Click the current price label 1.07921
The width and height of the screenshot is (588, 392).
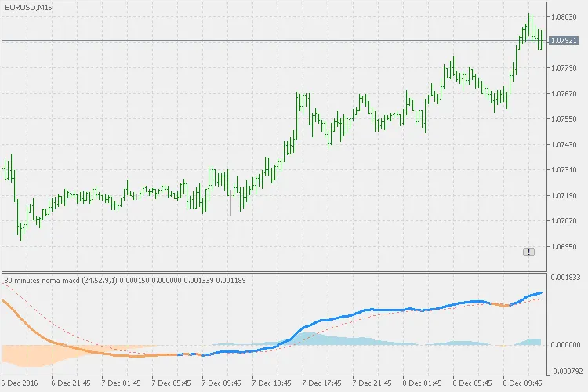tap(564, 40)
